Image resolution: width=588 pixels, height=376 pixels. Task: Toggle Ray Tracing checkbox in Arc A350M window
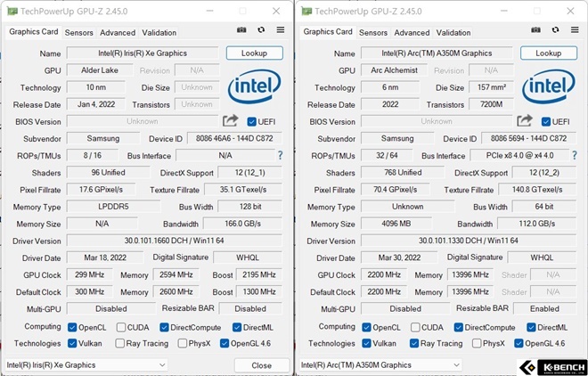(414, 343)
